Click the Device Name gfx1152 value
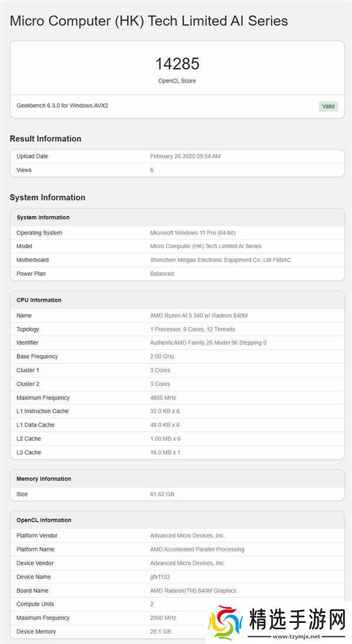Image resolution: width=352 pixels, height=644 pixels. [x=160, y=577]
